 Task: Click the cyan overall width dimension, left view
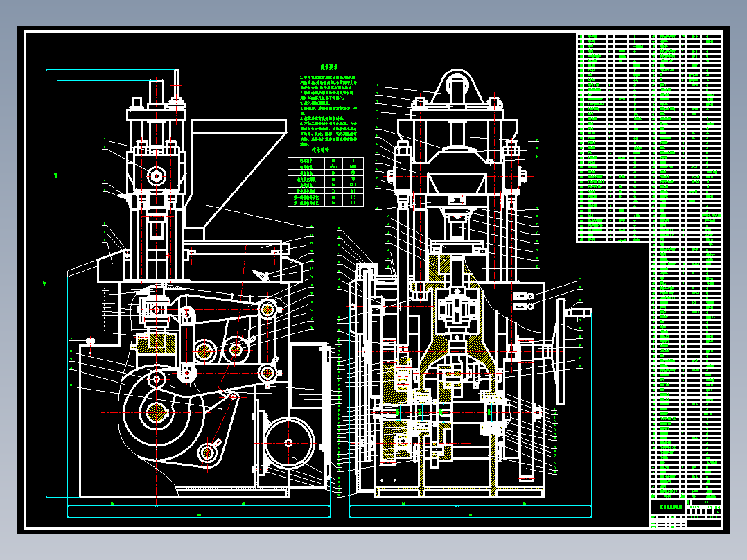click(x=199, y=516)
